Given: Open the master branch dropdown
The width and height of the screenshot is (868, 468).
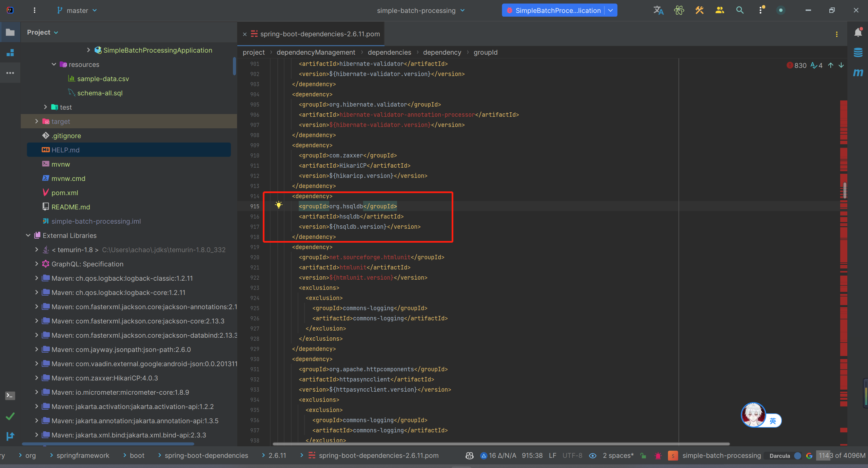Looking at the screenshot, I should click(x=77, y=11).
